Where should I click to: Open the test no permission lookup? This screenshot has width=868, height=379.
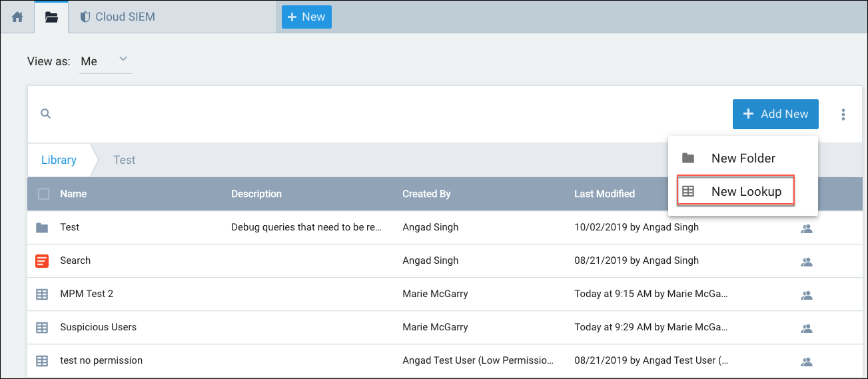101,360
